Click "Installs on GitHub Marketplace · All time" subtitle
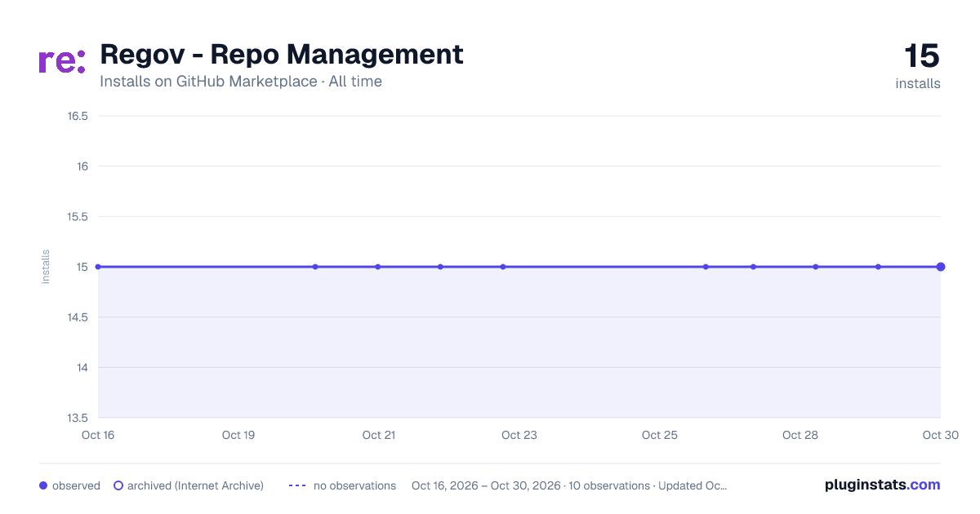Image resolution: width=980 pixels, height=514 pixels. click(241, 82)
